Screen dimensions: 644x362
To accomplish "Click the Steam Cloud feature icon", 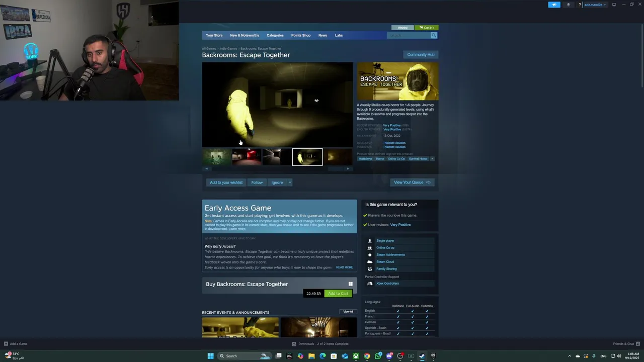I will point(370,262).
